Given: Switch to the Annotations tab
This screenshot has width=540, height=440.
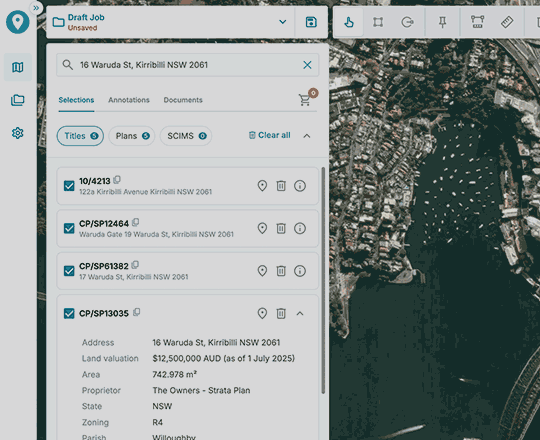Looking at the screenshot, I should click(x=129, y=100).
